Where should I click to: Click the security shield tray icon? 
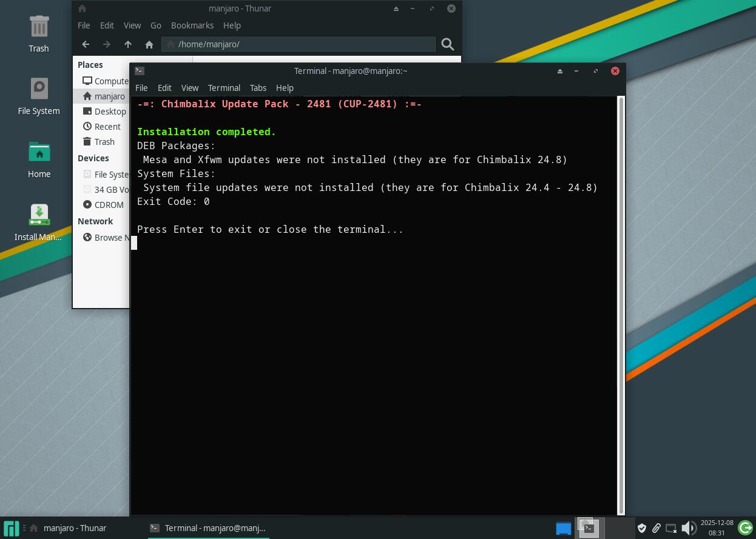point(642,528)
